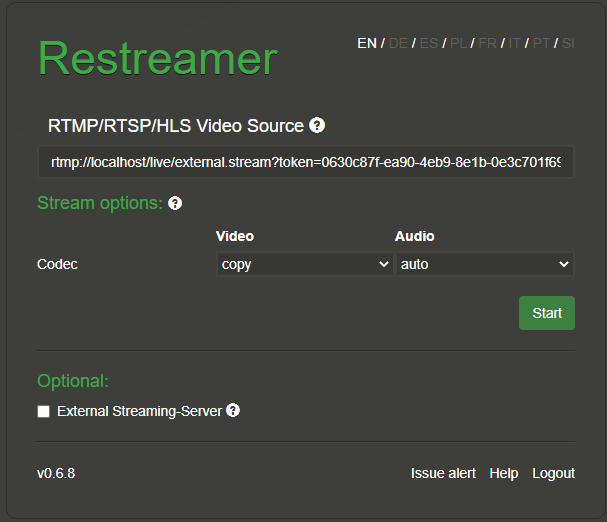The width and height of the screenshot is (607, 522).
Task: Pick the IT language option
Action: tap(514, 43)
